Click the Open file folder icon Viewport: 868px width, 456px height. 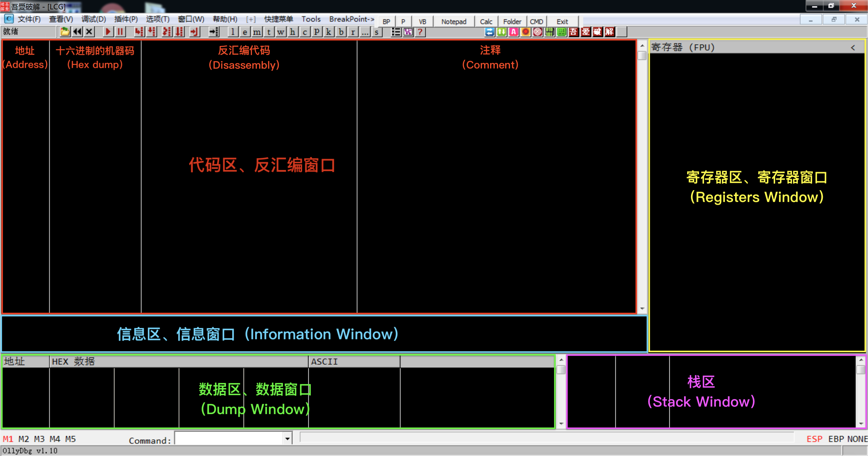(65, 32)
